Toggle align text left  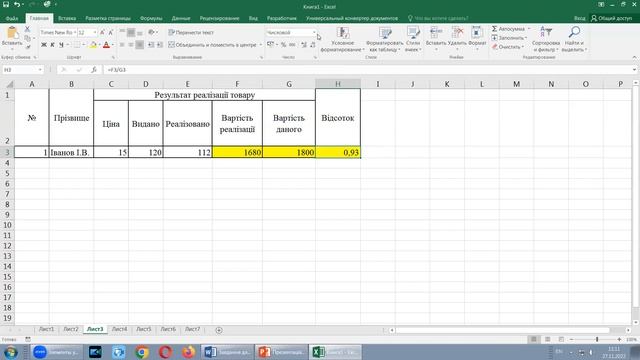(122, 45)
